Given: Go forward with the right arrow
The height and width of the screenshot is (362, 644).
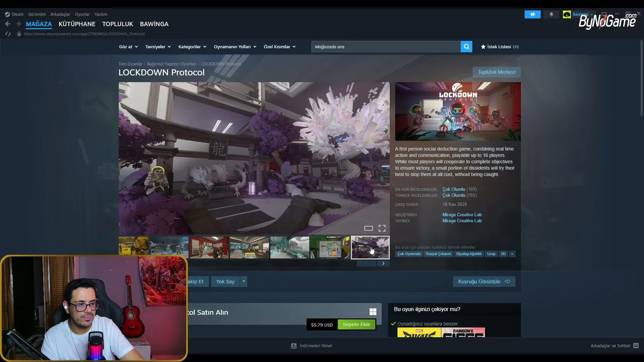Looking at the screenshot, I should pos(18,24).
